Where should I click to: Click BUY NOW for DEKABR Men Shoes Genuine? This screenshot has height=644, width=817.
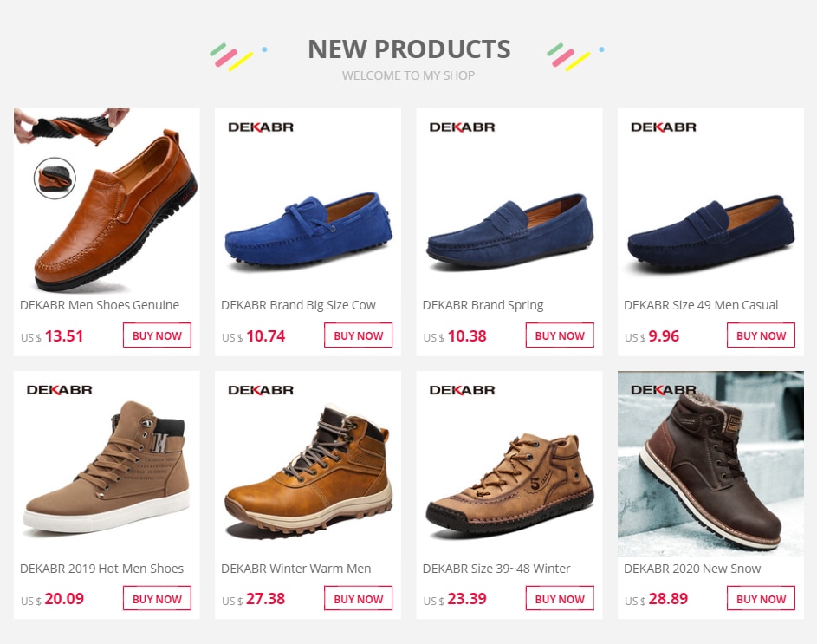156,335
